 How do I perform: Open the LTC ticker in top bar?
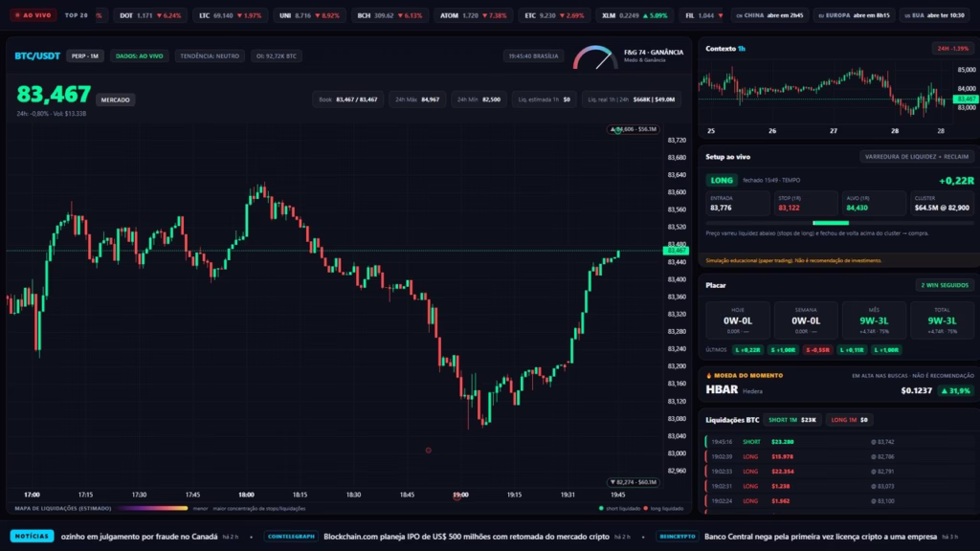point(230,15)
